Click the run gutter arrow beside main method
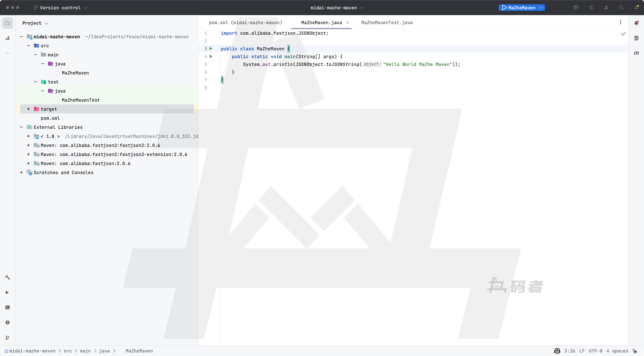The width and height of the screenshot is (644, 356). click(x=211, y=56)
